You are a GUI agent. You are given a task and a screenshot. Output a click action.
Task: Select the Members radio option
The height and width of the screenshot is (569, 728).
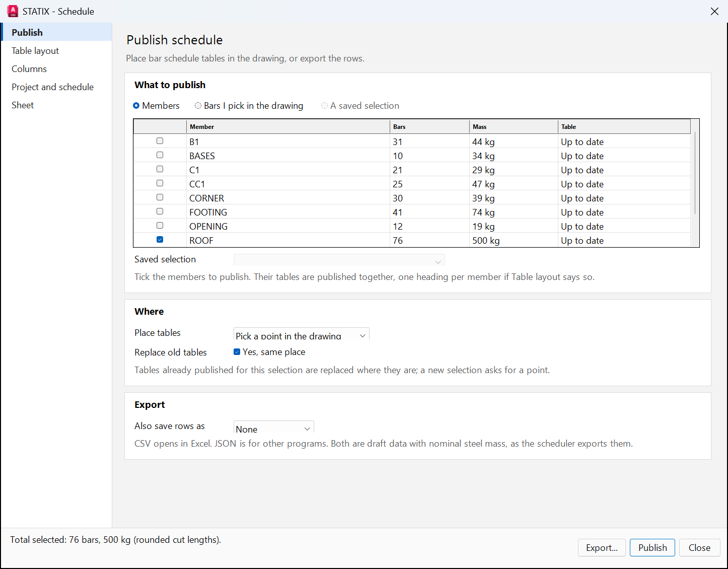(156, 106)
